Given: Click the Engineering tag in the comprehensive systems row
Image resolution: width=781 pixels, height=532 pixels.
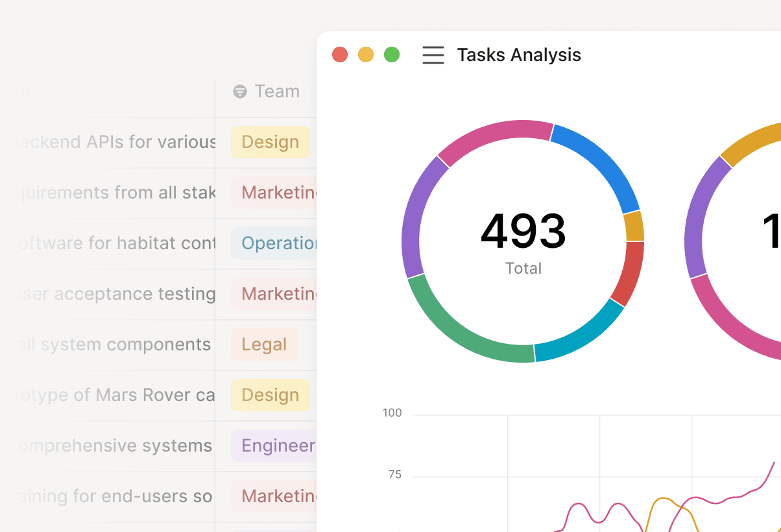Looking at the screenshot, I should click(x=276, y=446).
